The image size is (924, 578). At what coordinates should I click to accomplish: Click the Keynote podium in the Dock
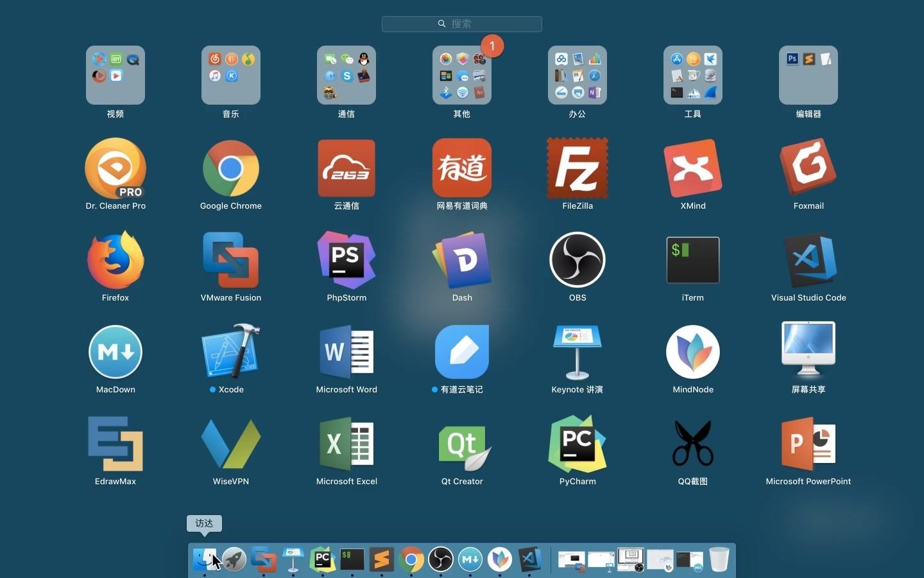(x=293, y=559)
